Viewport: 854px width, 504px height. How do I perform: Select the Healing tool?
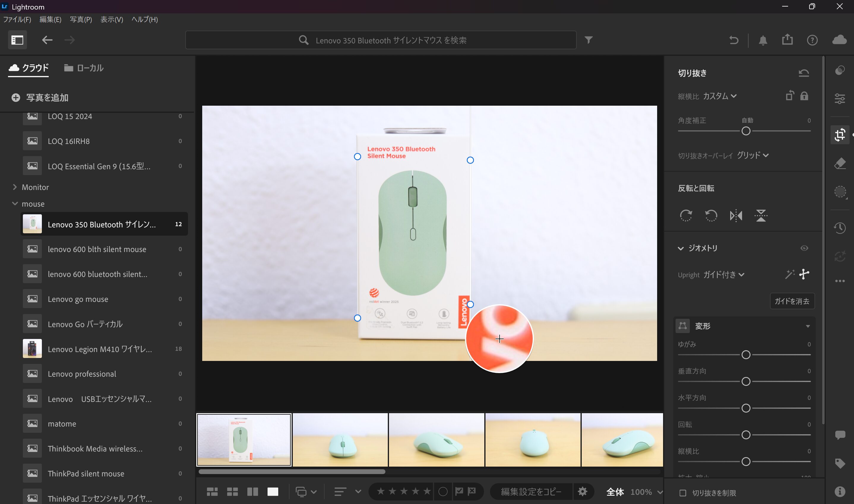(x=841, y=163)
